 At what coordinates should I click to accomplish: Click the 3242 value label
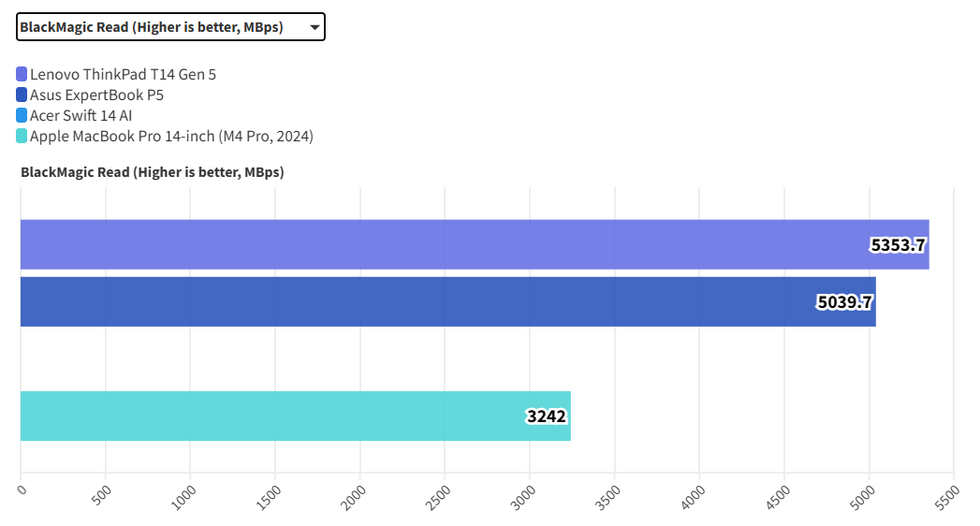[x=547, y=416]
